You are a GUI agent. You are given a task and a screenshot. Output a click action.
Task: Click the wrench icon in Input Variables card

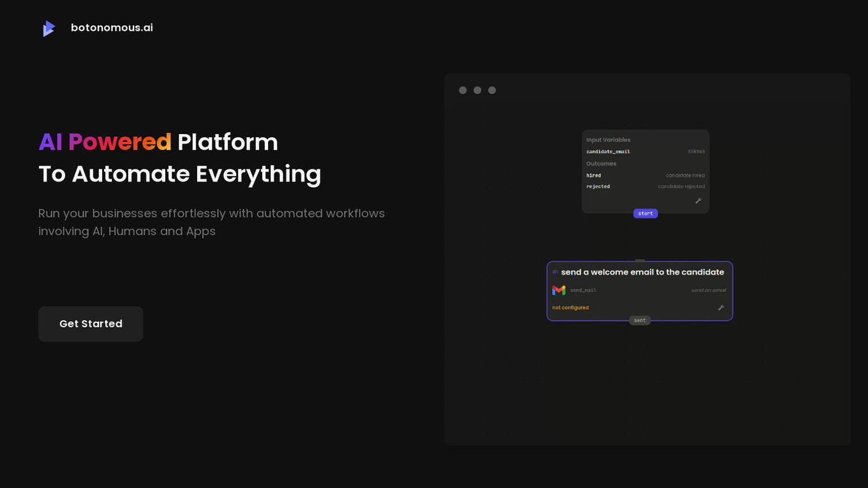698,201
